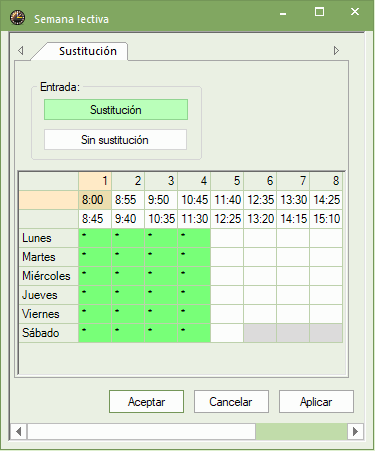Select the Viernes row header
This screenshot has width=375, height=451.
[x=49, y=314]
